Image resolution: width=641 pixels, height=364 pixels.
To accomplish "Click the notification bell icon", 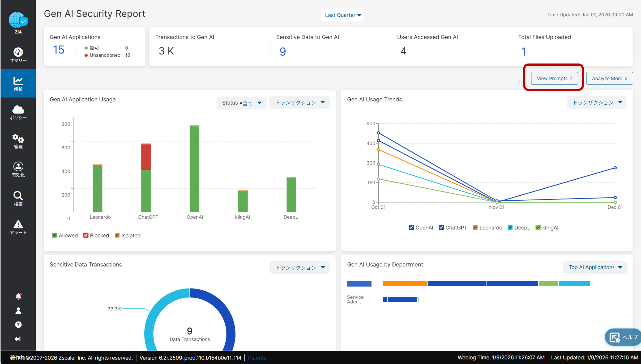I will pos(18,296).
